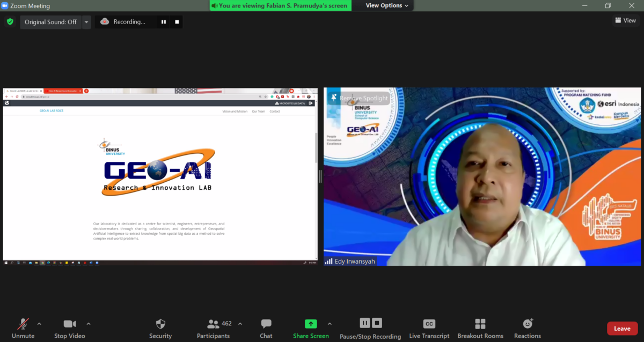
Task: Click the globe icon on the dark site bar
Action: point(7,103)
